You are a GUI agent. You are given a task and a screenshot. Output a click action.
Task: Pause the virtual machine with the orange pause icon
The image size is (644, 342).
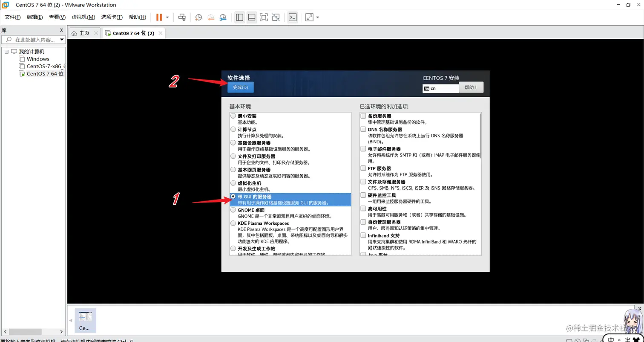pyautogui.click(x=159, y=17)
